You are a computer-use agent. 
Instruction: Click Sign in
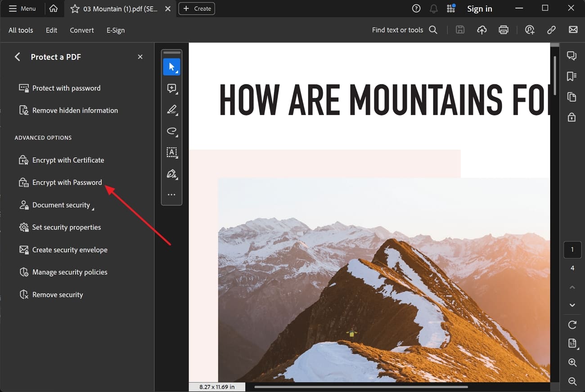479,9
